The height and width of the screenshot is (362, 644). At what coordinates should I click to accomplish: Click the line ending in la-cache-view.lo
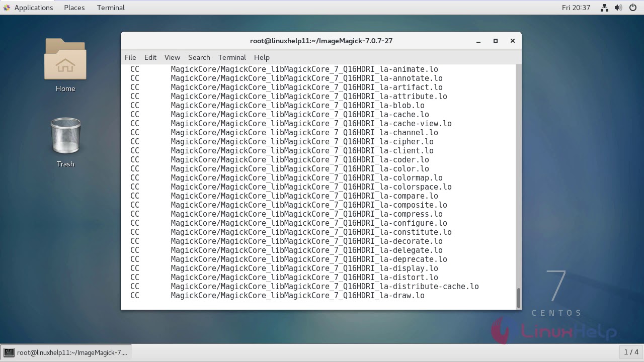(x=291, y=124)
